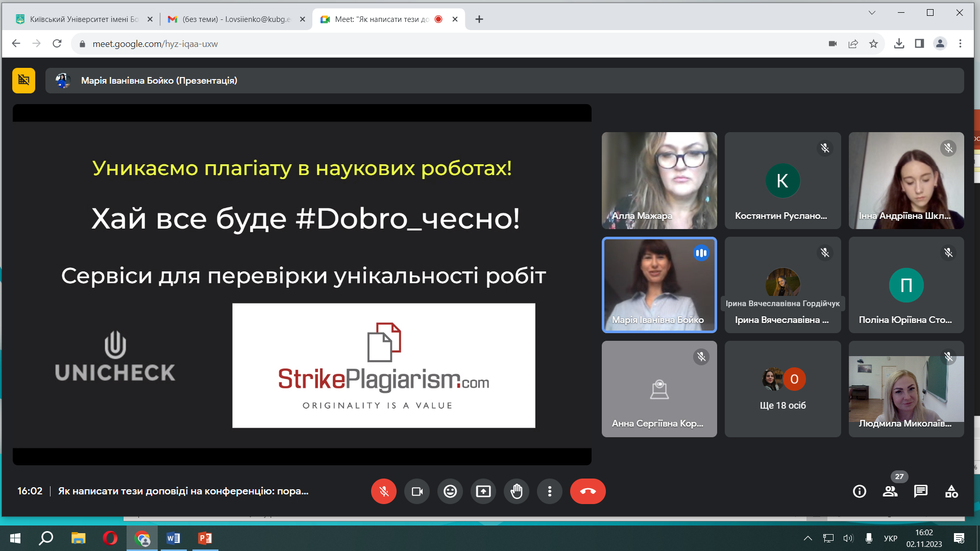
Task: Open the emoji reactions panel
Action: [x=450, y=491]
